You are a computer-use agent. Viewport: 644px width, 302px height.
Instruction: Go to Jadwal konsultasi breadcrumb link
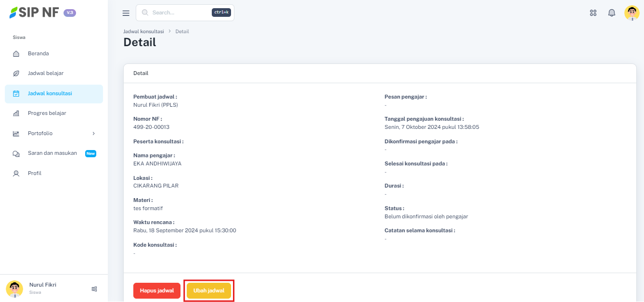point(143,31)
